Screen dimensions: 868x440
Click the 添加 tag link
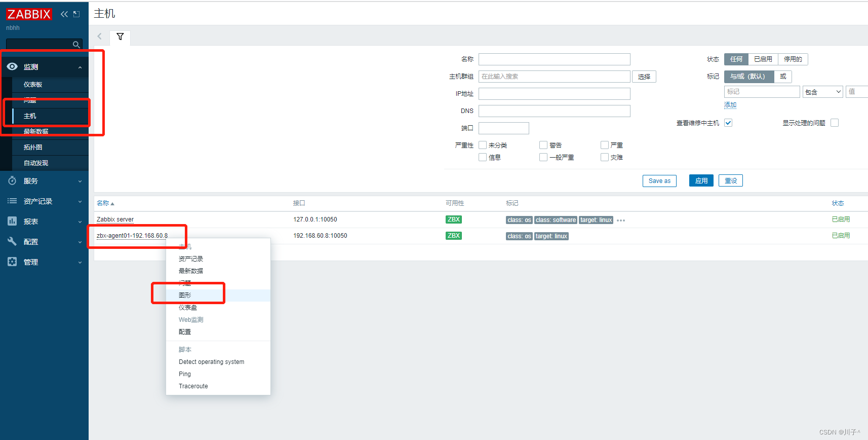coord(730,105)
